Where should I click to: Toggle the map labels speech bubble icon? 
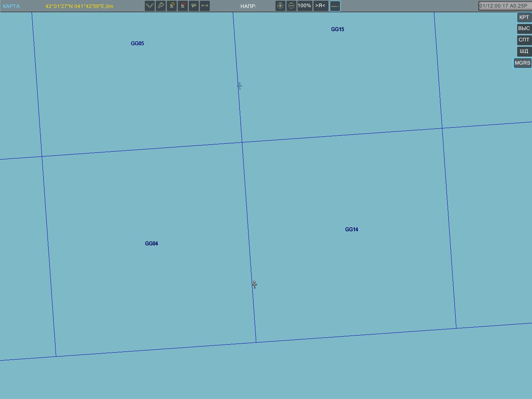tap(194, 6)
